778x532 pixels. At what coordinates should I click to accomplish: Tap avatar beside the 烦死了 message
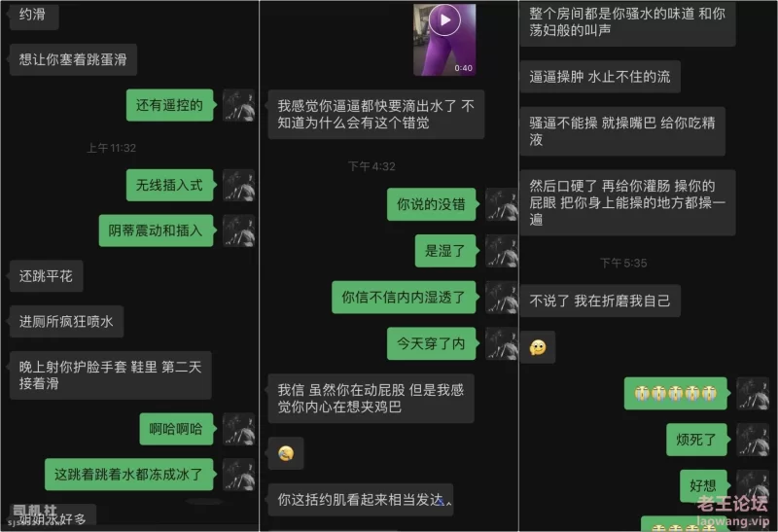[x=753, y=440]
